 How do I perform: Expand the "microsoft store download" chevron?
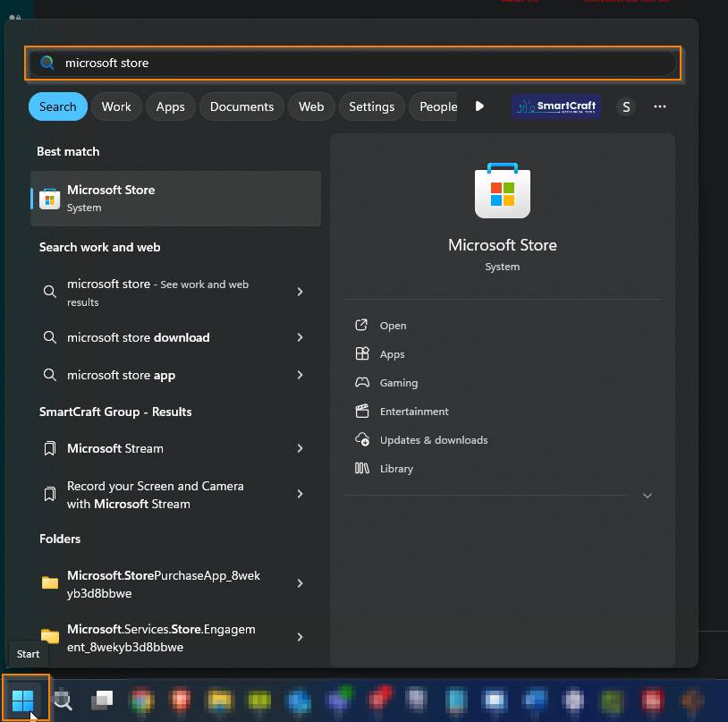point(300,337)
